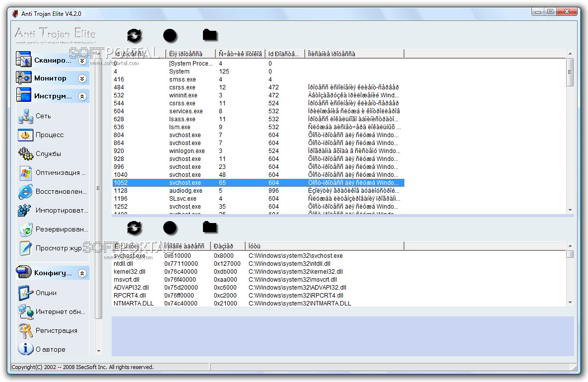Open Опции options

[x=38, y=293]
